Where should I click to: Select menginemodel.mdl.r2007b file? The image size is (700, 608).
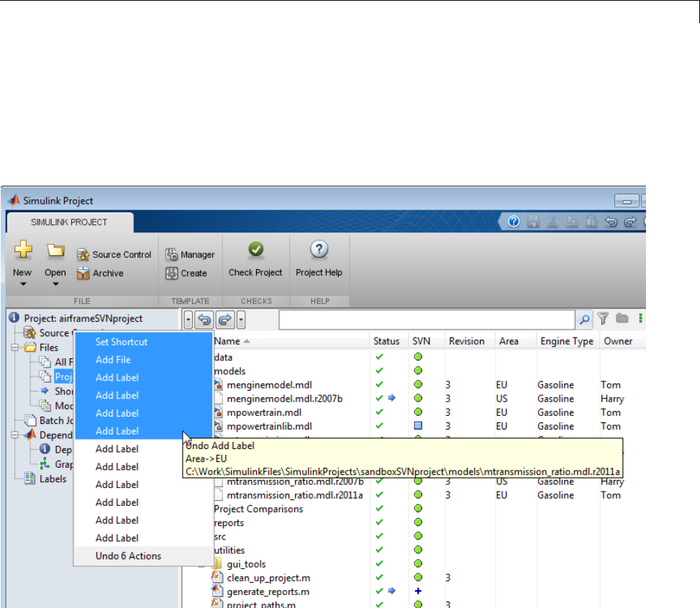[284, 399]
